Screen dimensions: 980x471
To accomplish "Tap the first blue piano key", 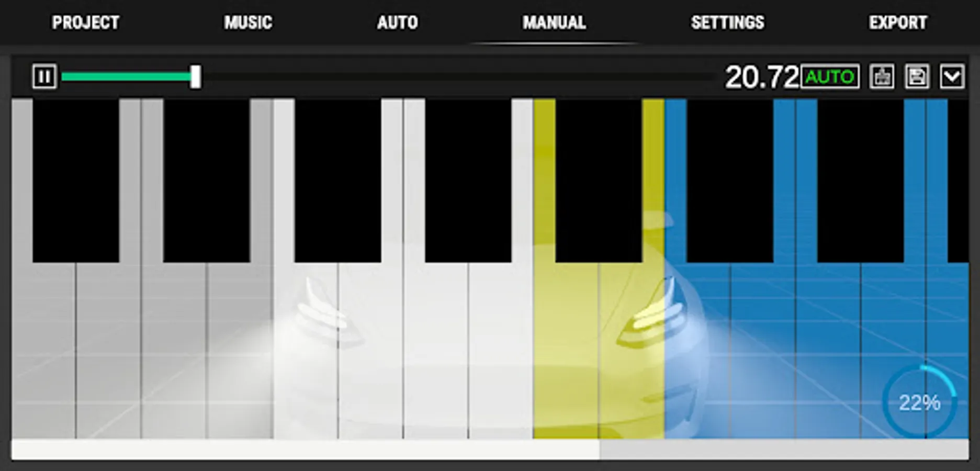I will click(x=697, y=351).
